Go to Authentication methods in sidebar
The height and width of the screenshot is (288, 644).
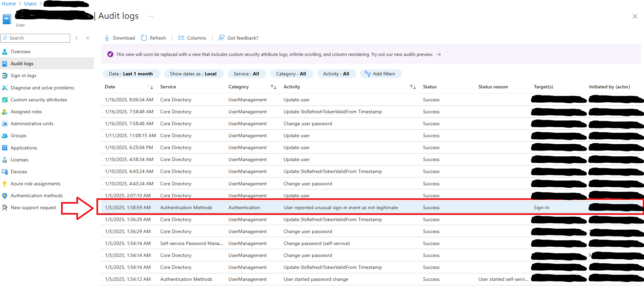[36, 196]
